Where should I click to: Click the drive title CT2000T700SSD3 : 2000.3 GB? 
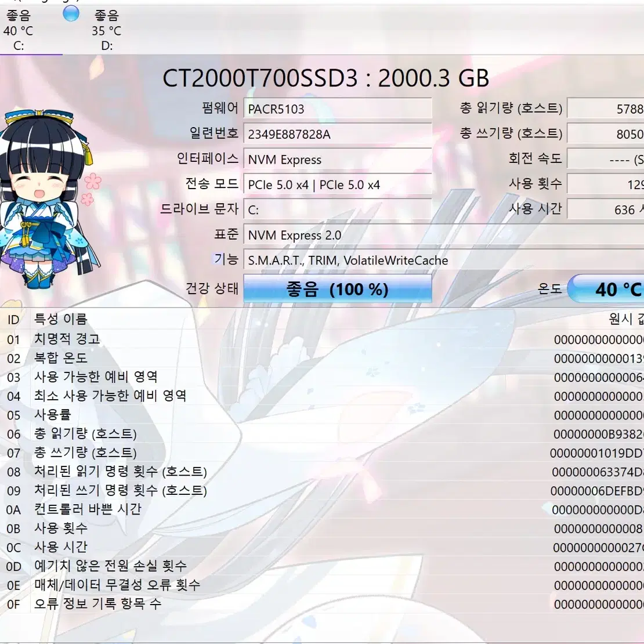[x=325, y=78]
